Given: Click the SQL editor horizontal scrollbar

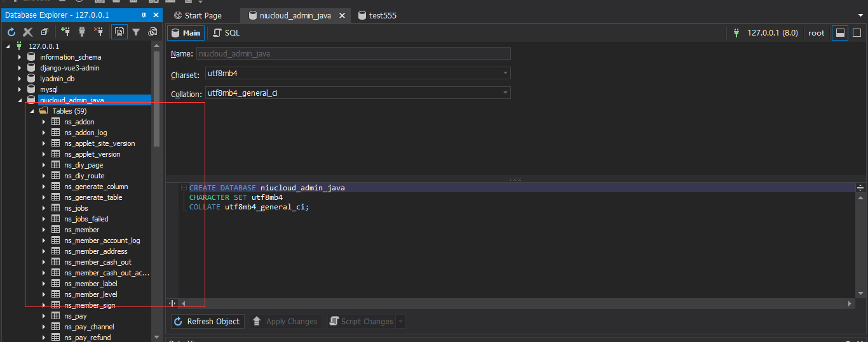Looking at the screenshot, I should click(x=515, y=304).
